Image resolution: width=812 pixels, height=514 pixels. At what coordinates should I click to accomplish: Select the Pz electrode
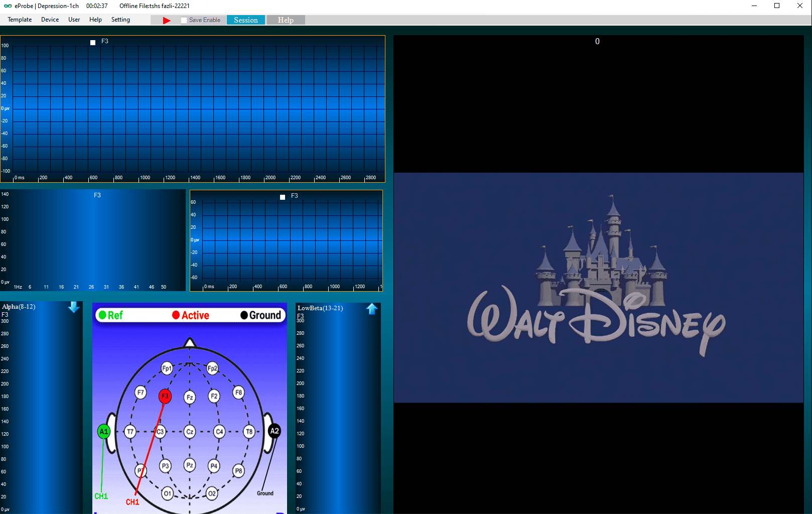pos(190,465)
